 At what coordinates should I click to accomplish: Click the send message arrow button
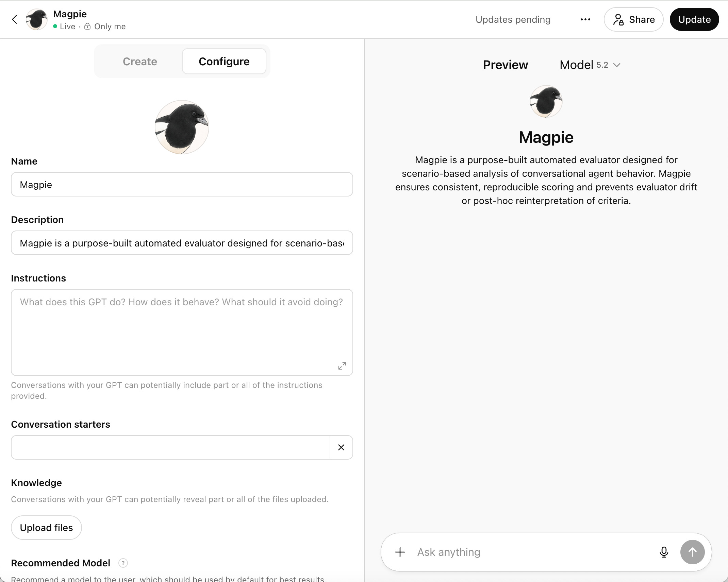(x=692, y=552)
